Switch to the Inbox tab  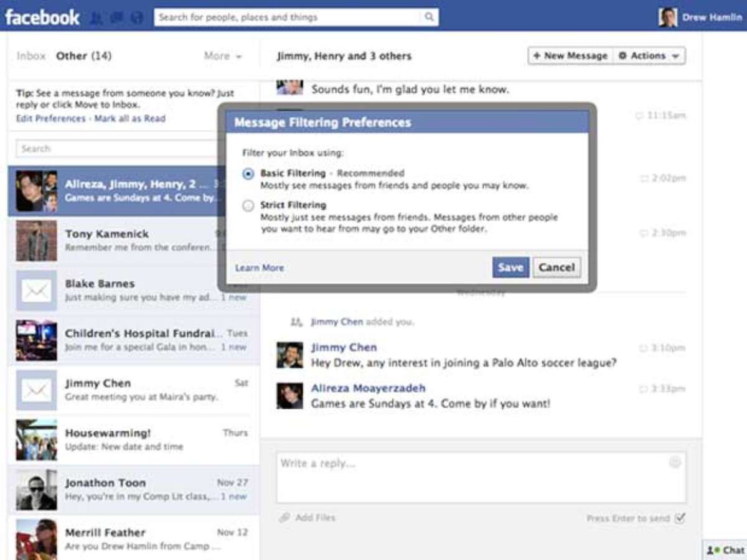[31, 56]
